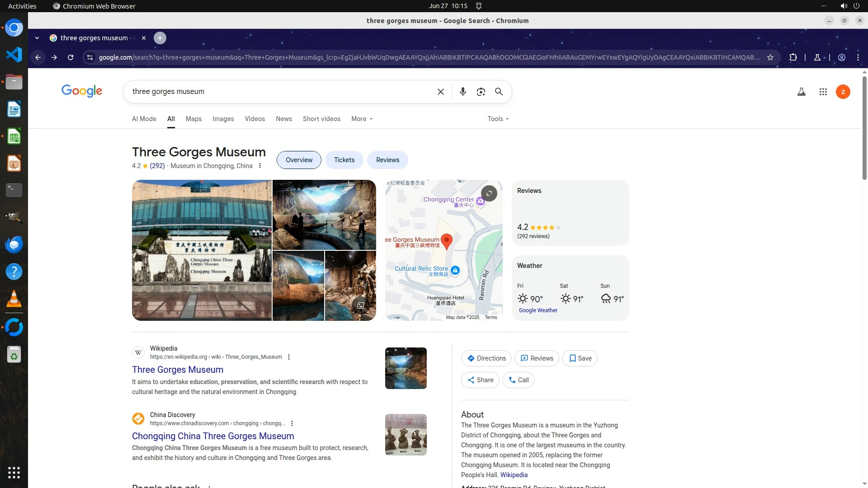The image size is (868, 488).
Task: Open the Search Labs flask icon
Action: point(801,92)
